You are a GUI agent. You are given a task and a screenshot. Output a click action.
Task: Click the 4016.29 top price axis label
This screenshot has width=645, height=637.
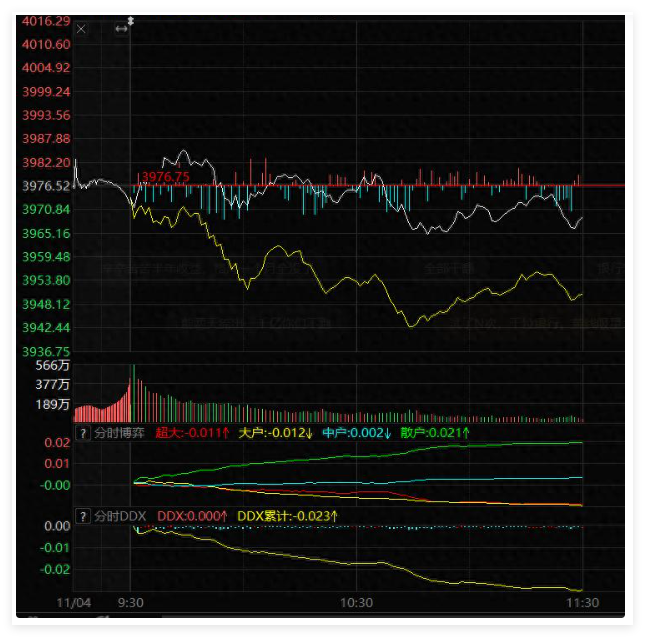(x=45, y=21)
